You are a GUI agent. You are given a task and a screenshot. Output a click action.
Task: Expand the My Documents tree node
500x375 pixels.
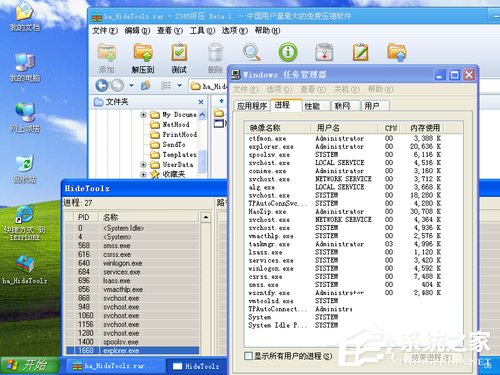click(x=143, y=115)
